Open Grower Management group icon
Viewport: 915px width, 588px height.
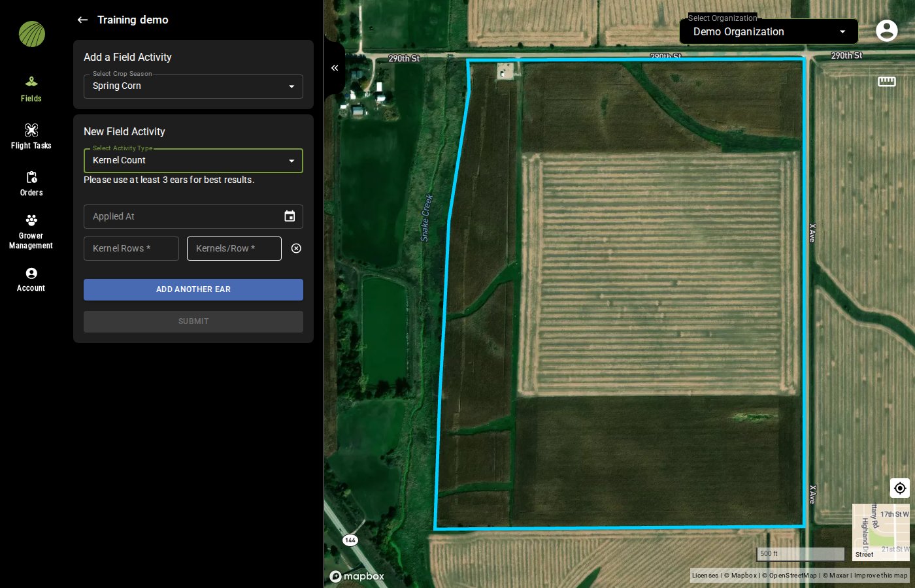click(31, 220)
